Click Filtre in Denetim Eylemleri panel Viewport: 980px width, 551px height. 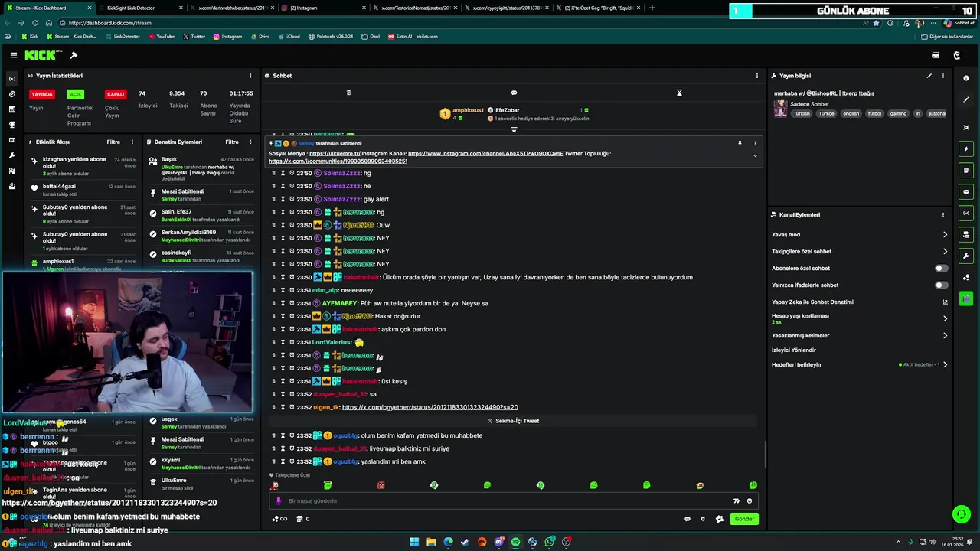tap(232, 142)
